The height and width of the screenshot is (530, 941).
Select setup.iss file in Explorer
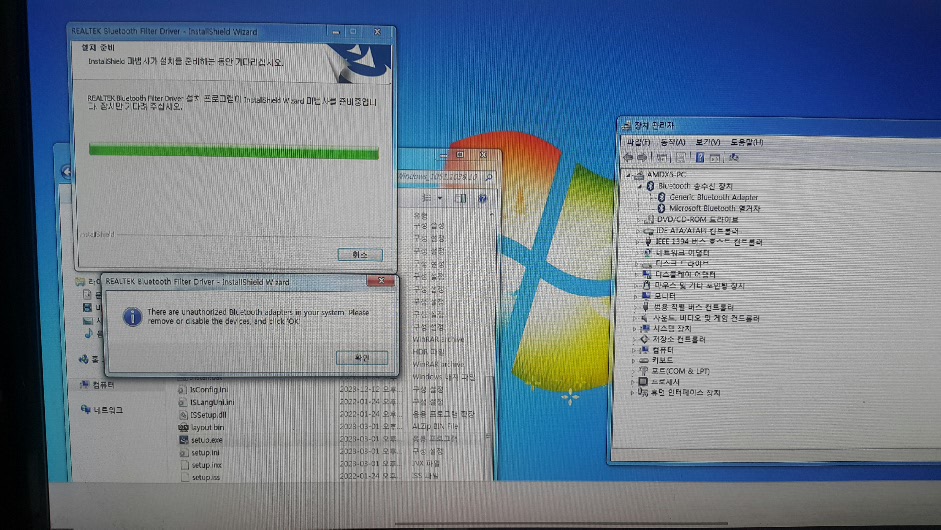pos(206,477)
